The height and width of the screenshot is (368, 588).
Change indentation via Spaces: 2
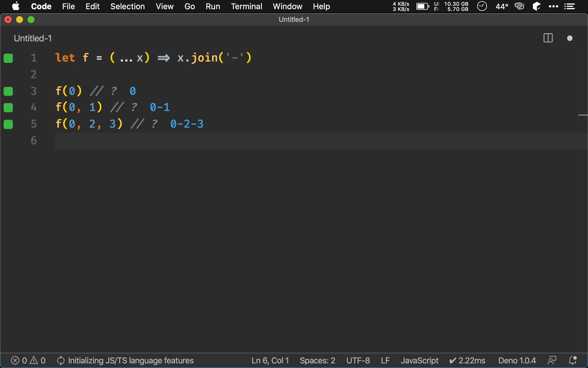[317, 361]
